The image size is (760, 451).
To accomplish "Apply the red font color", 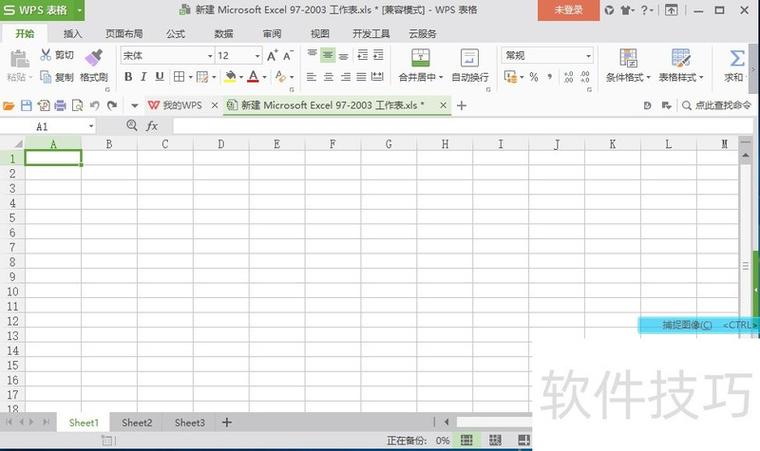I will point(253,77).
